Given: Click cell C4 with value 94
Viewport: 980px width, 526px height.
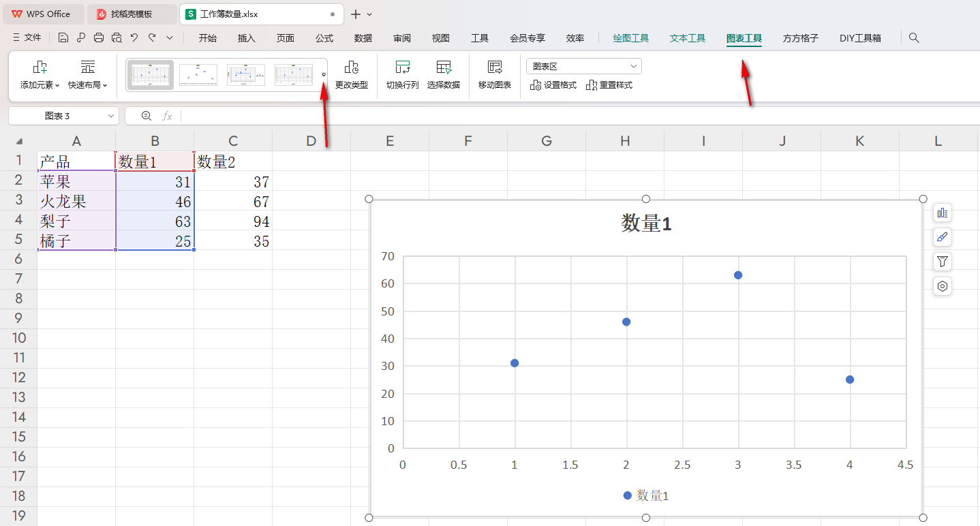Looking at the screenshot, I should click(x=233, y=221).
